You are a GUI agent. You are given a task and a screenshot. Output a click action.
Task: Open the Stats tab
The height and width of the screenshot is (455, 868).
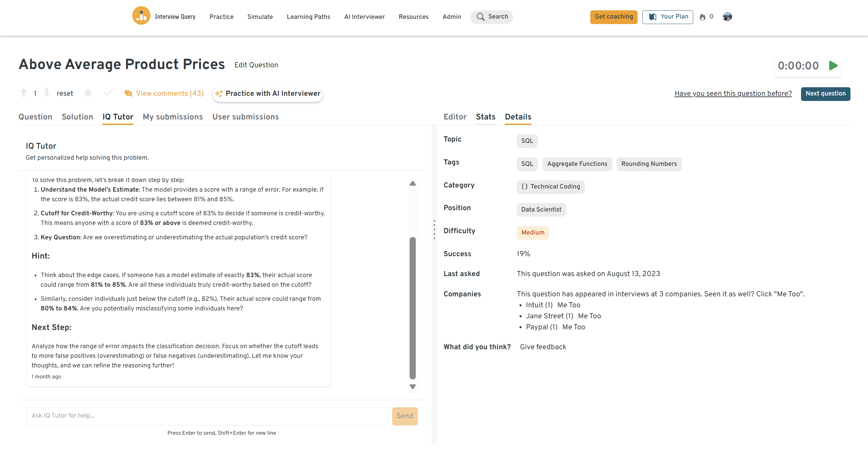486,117
